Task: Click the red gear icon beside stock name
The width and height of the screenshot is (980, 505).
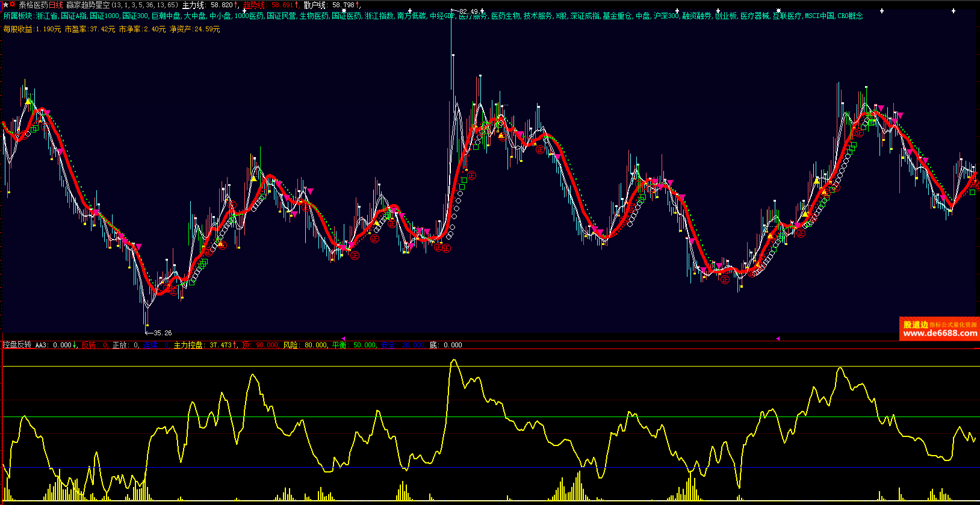Action: pos(13,5)
